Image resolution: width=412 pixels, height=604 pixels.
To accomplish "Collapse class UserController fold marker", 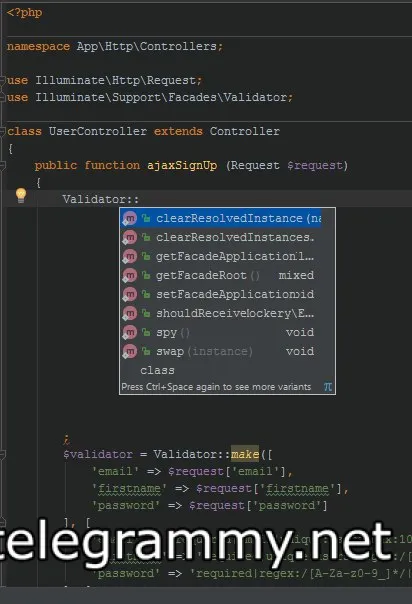I will click(x=2, y=131).
